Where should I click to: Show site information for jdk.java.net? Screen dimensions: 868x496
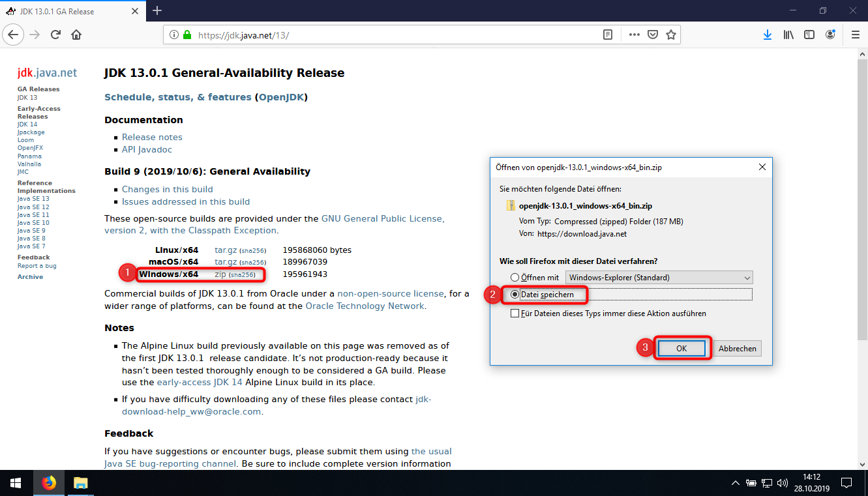pos(174,35)
